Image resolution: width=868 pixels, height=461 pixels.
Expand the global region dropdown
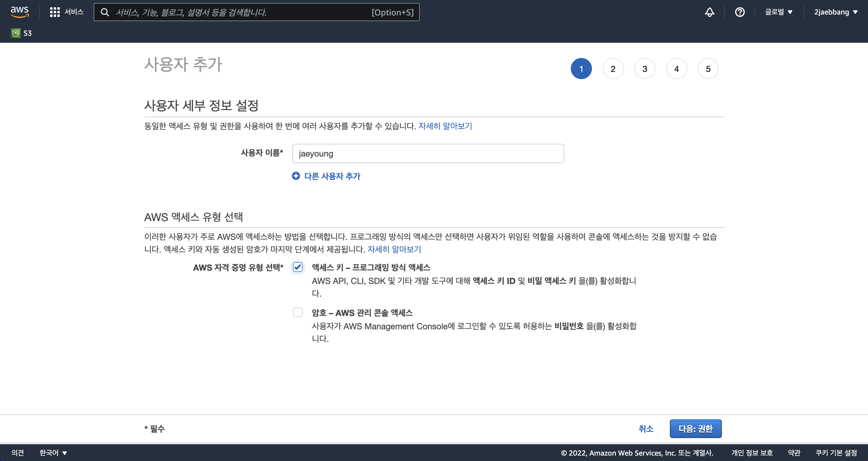coord(778,12)
